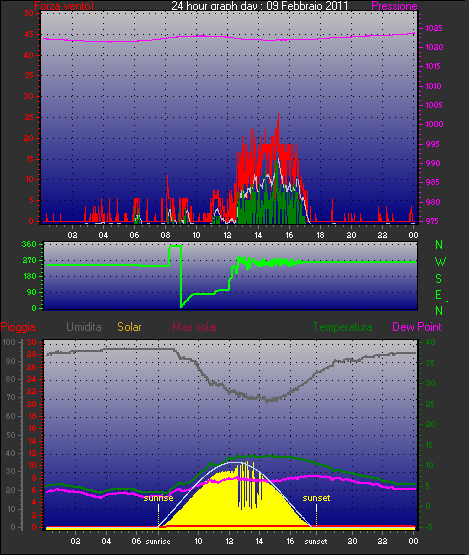This screenshot has width=469, height=555.
Task: Click the Pressione axis title
Action: 394,6
